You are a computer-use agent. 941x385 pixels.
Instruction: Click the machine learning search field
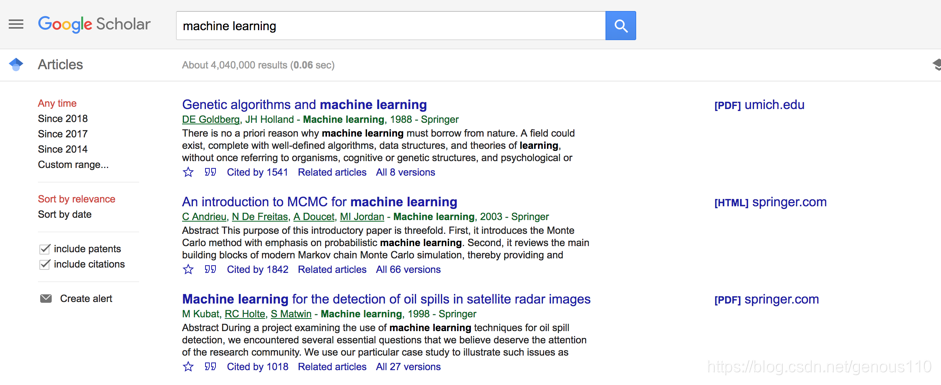click(x=391, y=26)
